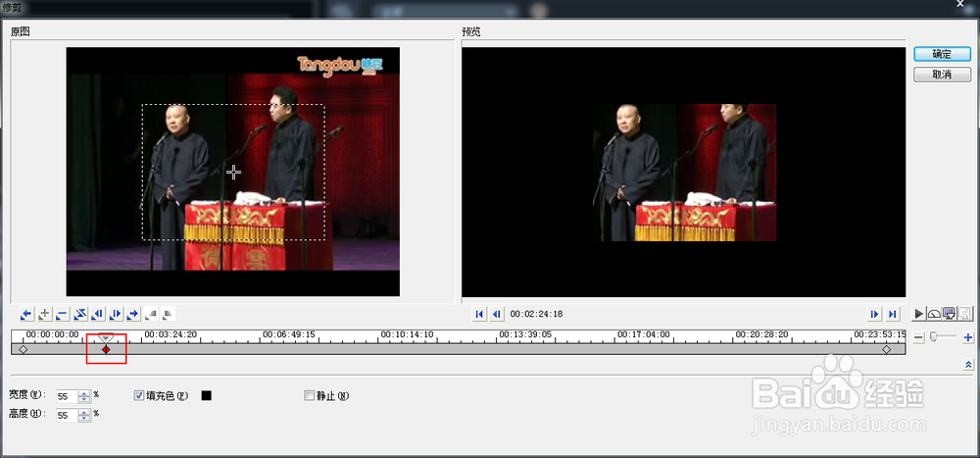The width and height of the screenshot is (980, 458).
Task: Step forward one frame in preview
Action: click(x=874, y=314)
